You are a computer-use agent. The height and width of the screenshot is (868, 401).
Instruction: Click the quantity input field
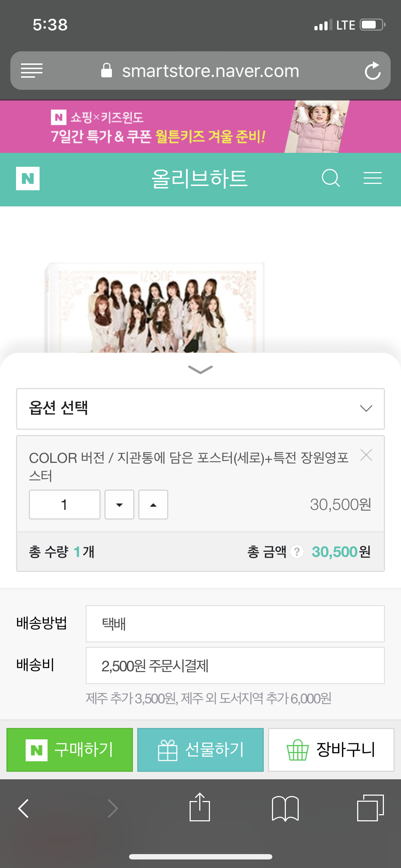[65, 505]
